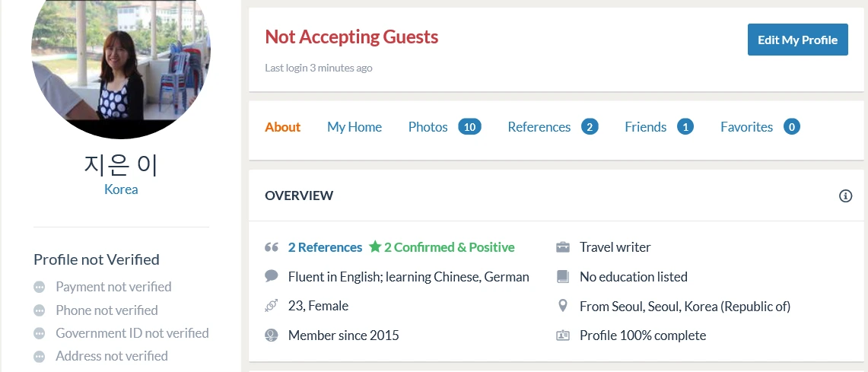The height and width of the screenshot is (372, 868).
Task: Click the Phone not verified status icon
Action: (x=40, y=310)
